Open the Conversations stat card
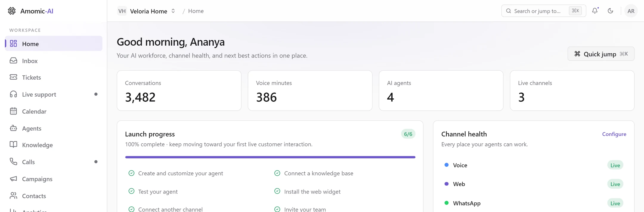 click(179, 91)
